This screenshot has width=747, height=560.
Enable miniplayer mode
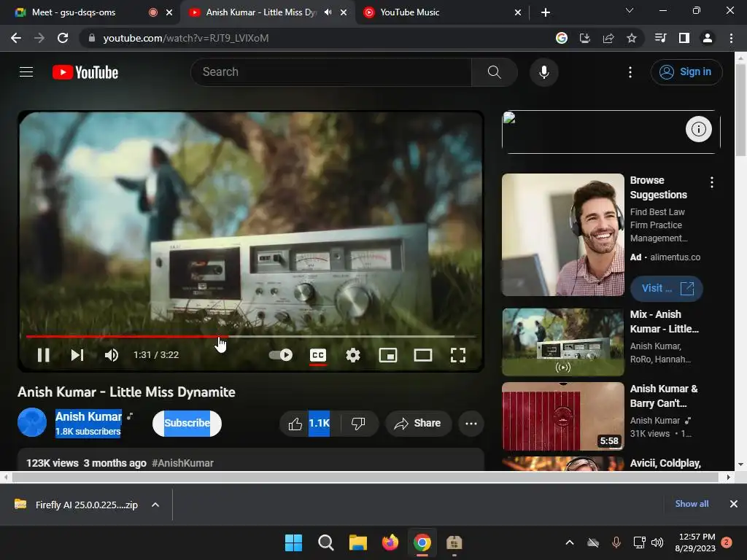(x=388, y=355)
